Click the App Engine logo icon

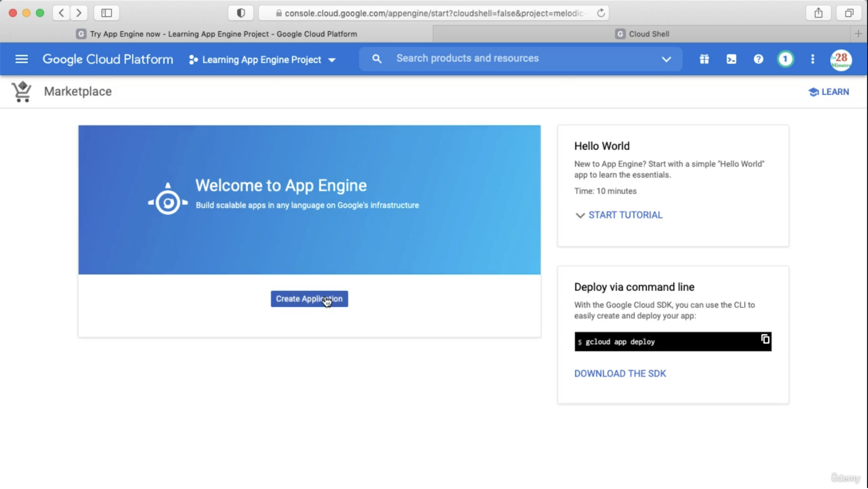[168, 199]
